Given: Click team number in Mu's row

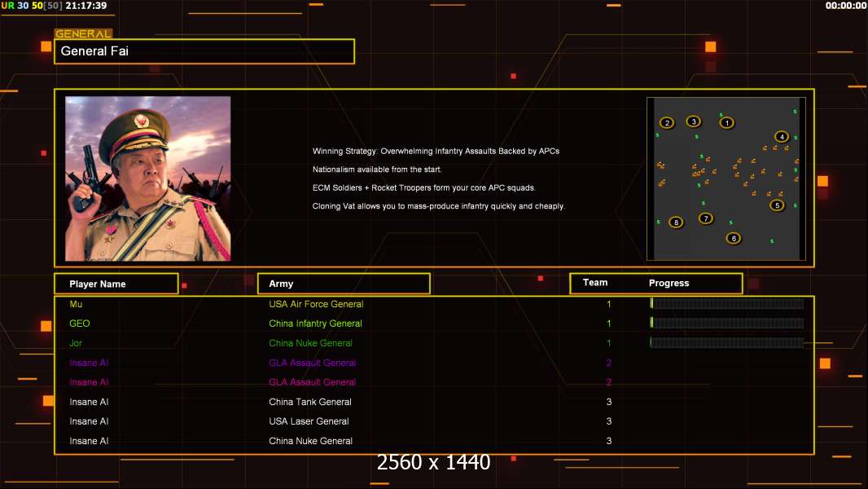Looking at the screenshot, I should coord(609,304).
